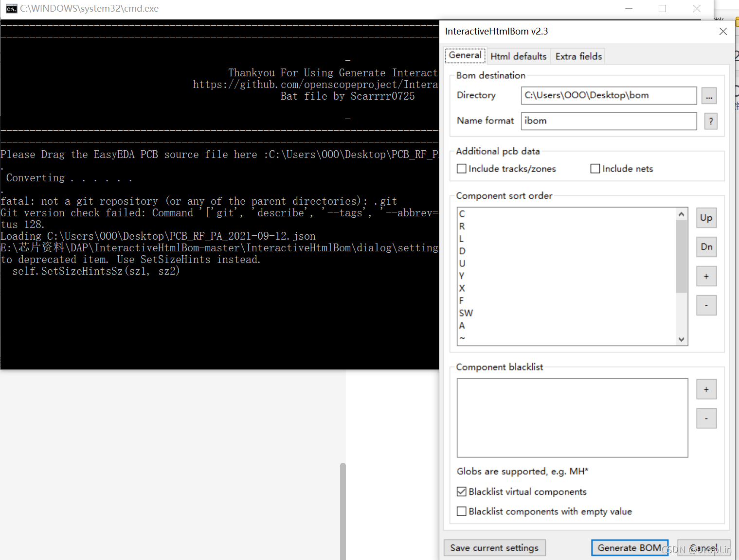The width and height of the screenshot is (739, 560).
Task: Remove a component sort order entry
Action: [x=706, y=305]
